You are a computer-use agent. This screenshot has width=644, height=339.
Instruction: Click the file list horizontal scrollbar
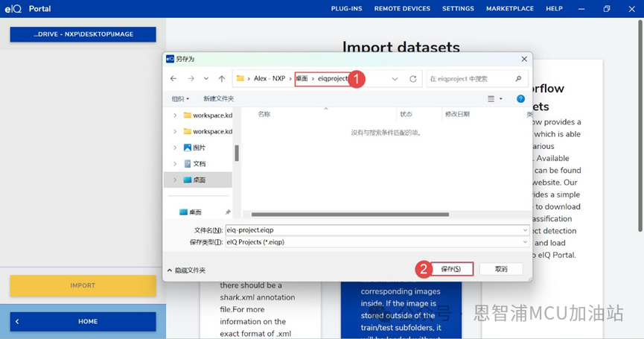[x=350, y=215]
